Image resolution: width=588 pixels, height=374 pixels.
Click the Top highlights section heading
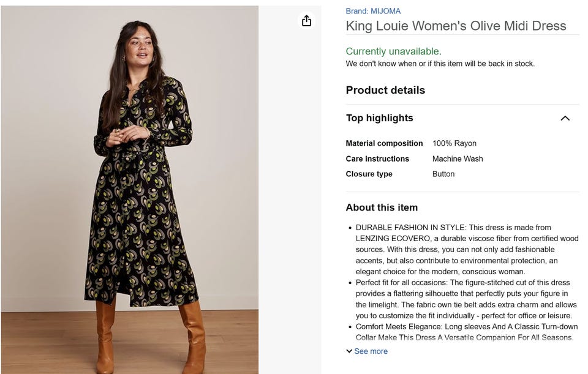379,118
